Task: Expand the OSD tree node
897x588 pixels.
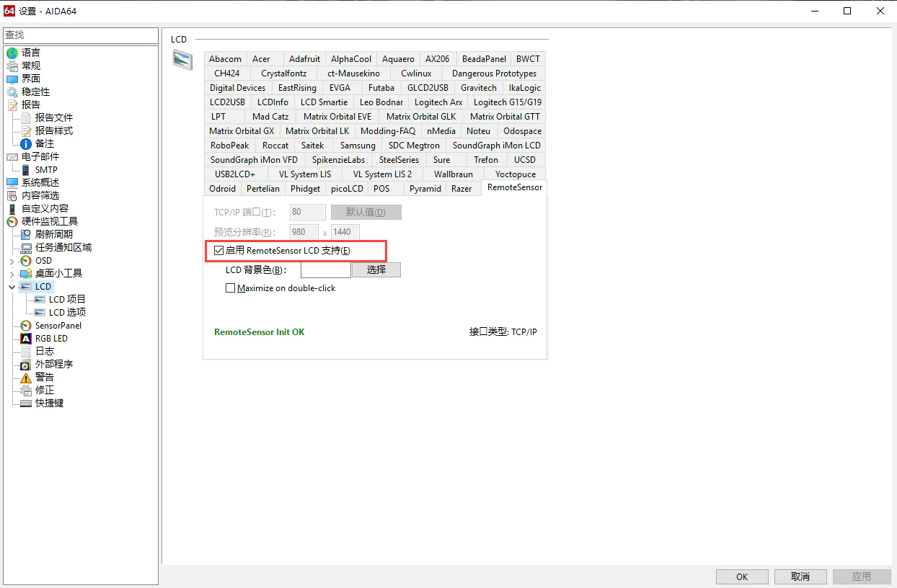Action: (x=12, y=260)
